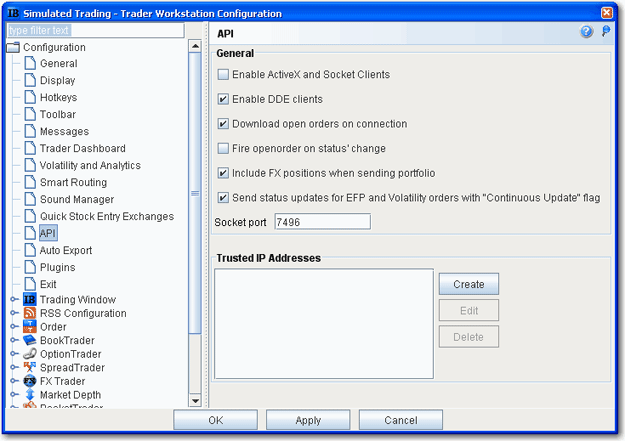The image size is (625, 441).
Task: Click the type filter text box
Action: pos(96,30)
